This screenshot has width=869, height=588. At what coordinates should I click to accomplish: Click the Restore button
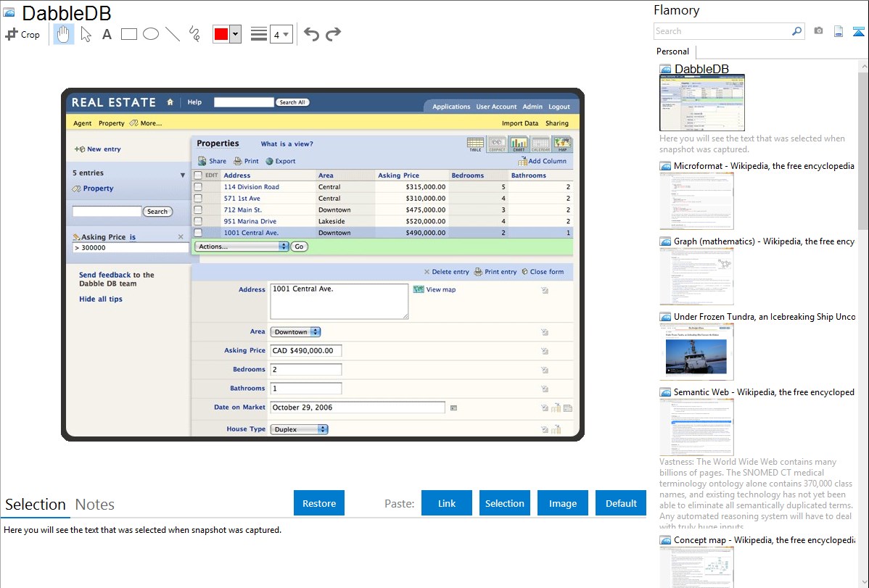click(319, 503)
